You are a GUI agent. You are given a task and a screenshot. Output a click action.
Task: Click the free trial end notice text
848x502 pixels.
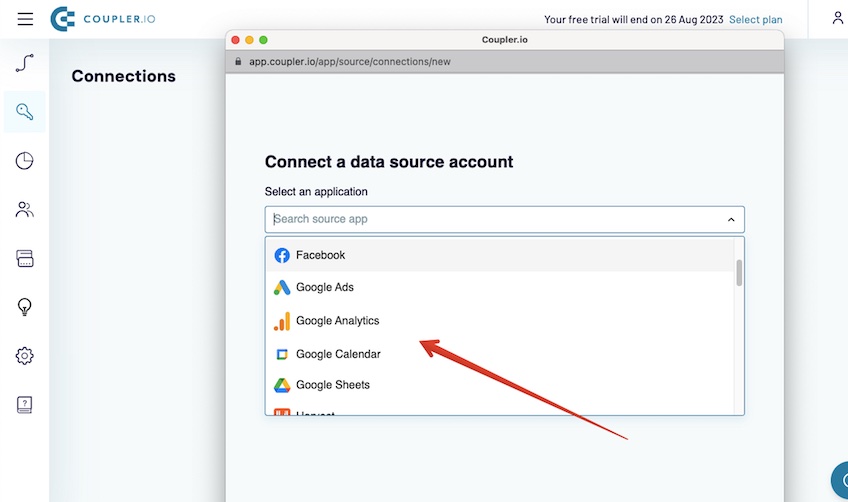(x=633, y=19)
